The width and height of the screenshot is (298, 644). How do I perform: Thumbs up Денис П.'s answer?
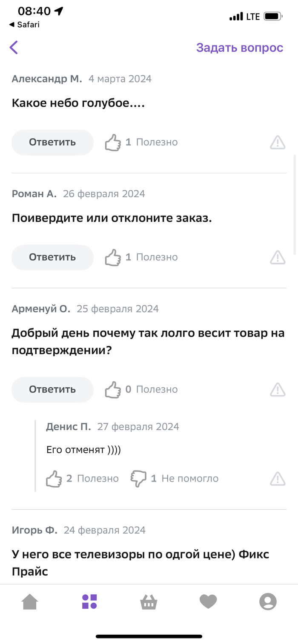coord(54,479)
